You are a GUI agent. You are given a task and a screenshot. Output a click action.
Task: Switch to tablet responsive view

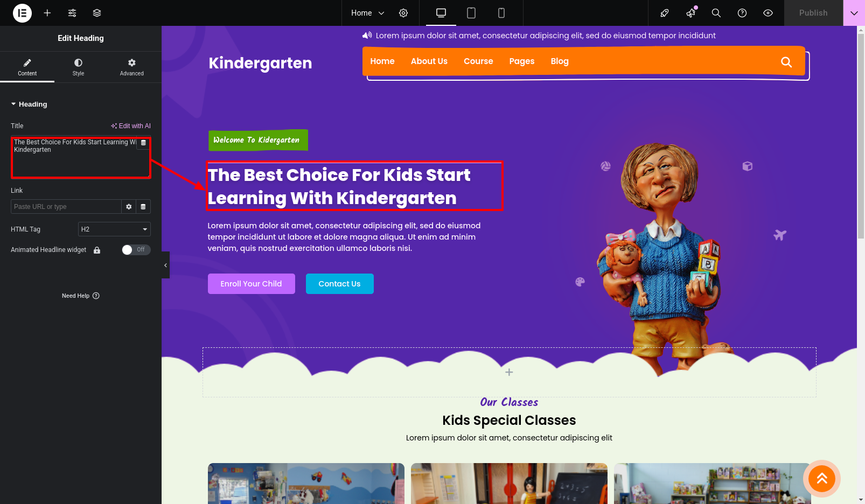pyautogui.click(x=471, y=13)
